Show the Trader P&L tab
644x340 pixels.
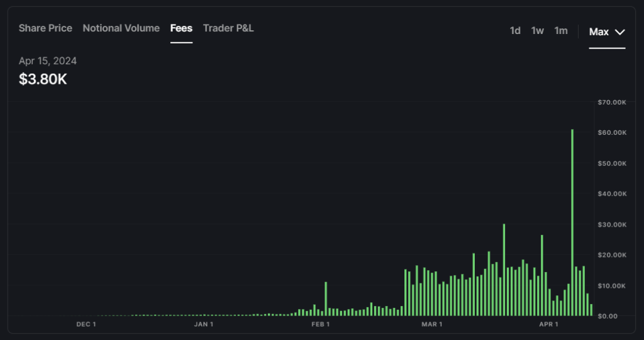tap(228, 28)
